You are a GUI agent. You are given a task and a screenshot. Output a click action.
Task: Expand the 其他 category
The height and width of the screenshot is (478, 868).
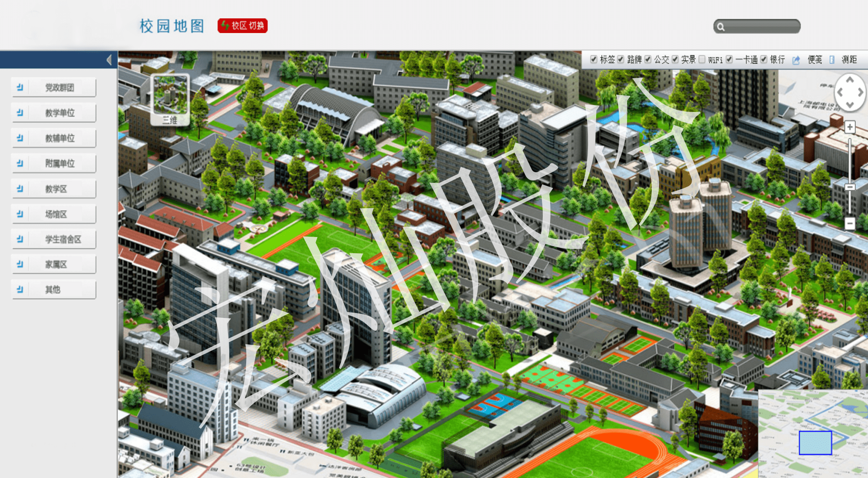coord(54,289)
